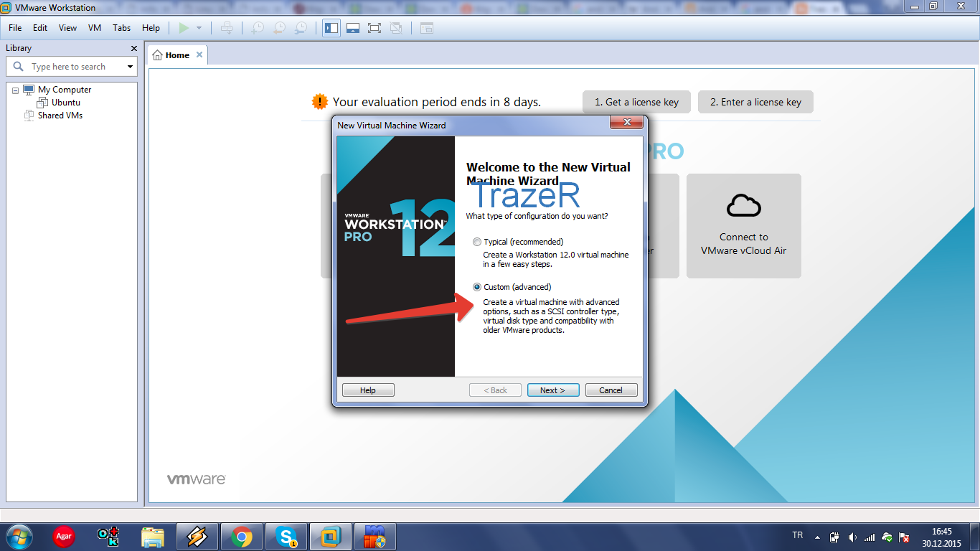
Task: Click the Unity mode toolbar icon
Action: (396, 28)
